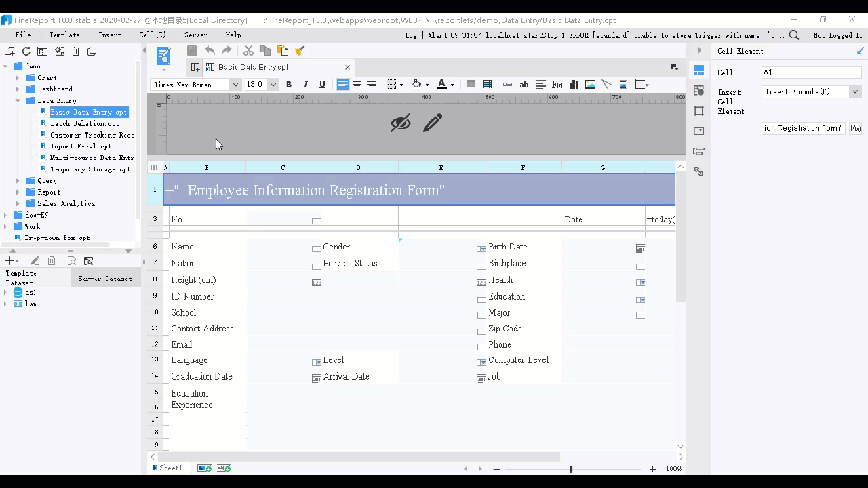Click the zoom slider handle
The width and height of the screenshot is (868, 488).
point(571,469)
